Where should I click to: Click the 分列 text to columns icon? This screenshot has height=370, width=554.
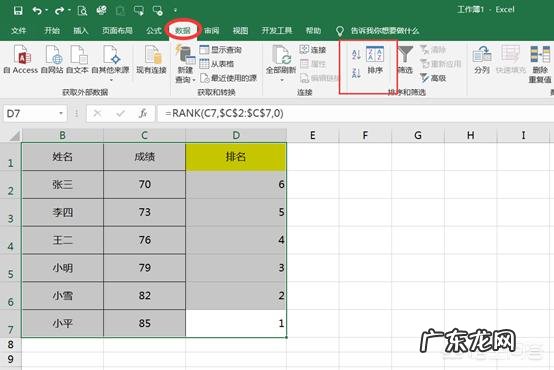[x=482, y=60]
